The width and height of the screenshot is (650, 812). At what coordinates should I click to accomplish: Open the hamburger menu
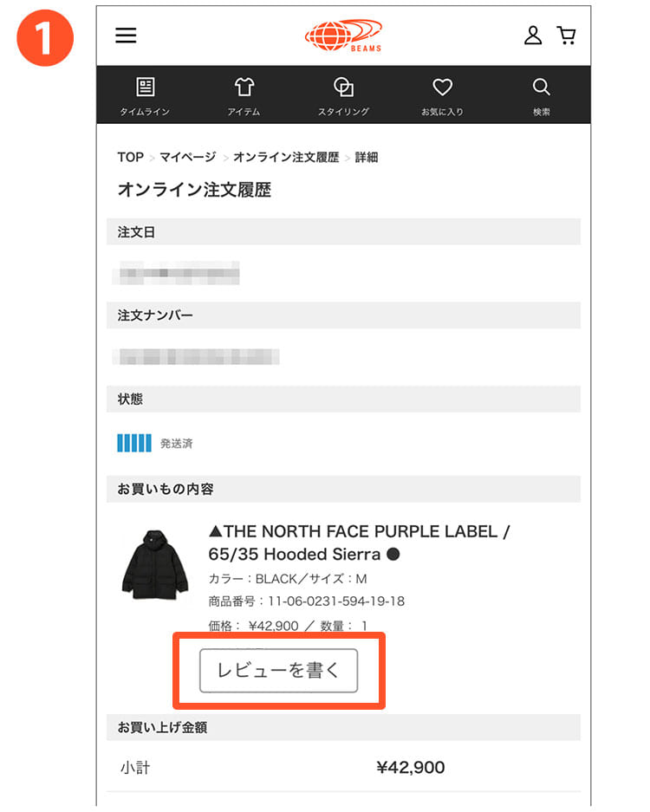pyautogui.click(x=127, y=36)
